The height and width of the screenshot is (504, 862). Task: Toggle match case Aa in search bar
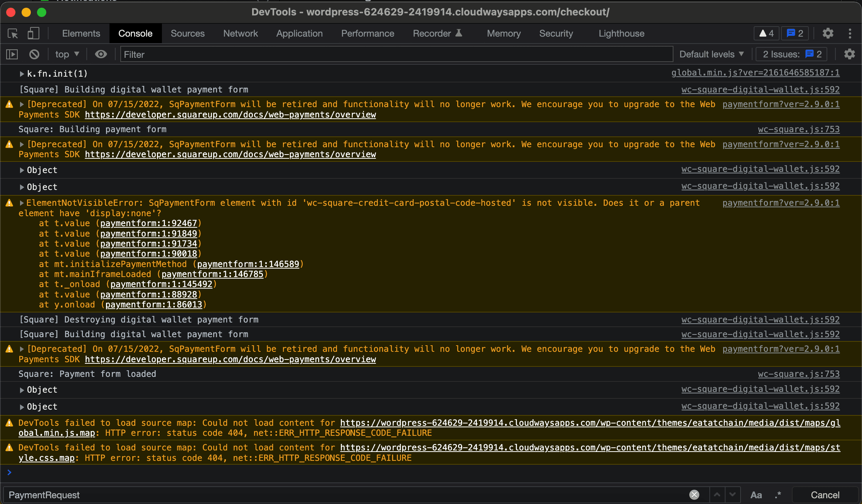756,495
